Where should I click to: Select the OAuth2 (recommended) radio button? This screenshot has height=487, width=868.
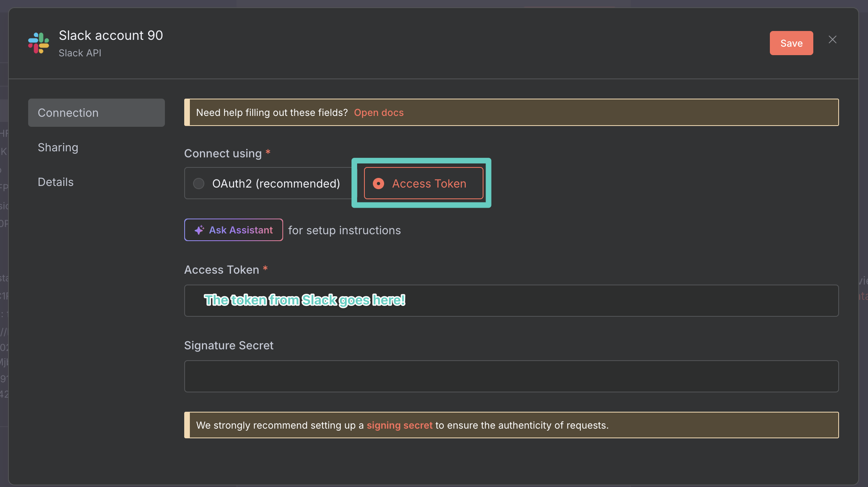(199, 184)
